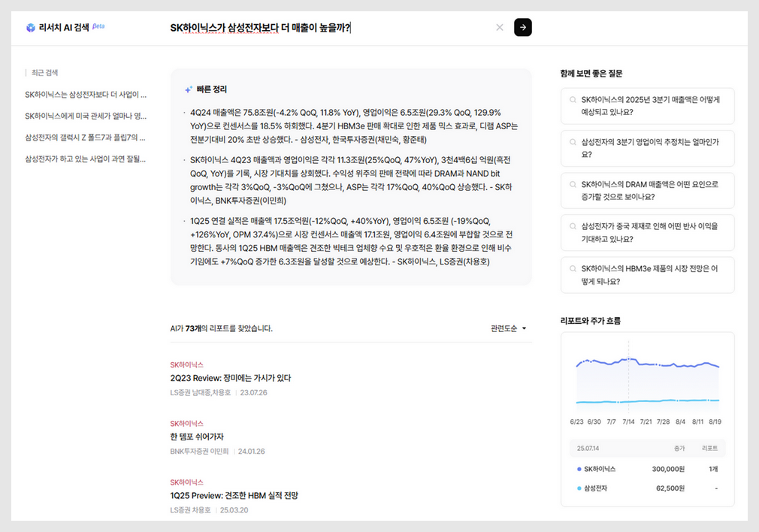Click author 'BNK투자증권 이민희'
The width and height of the screenshot is (759, 532).
point(199,451)
